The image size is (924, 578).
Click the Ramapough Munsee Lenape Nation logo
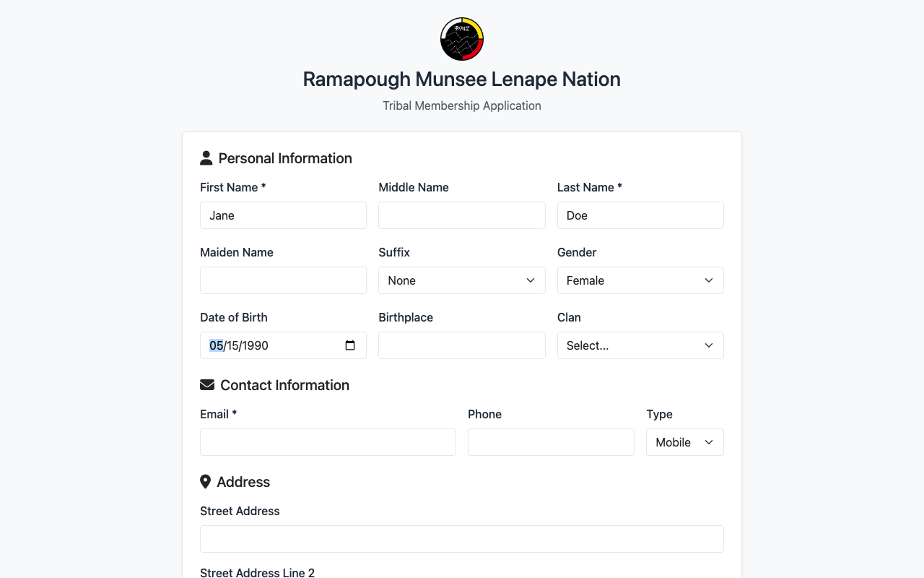tap(461, 38)
